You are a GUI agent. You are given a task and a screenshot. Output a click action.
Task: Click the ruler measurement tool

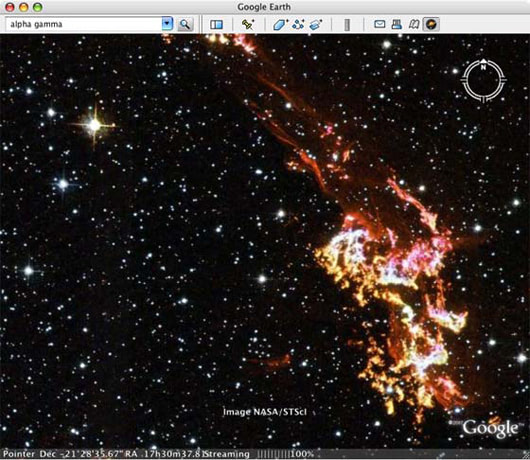347,24
